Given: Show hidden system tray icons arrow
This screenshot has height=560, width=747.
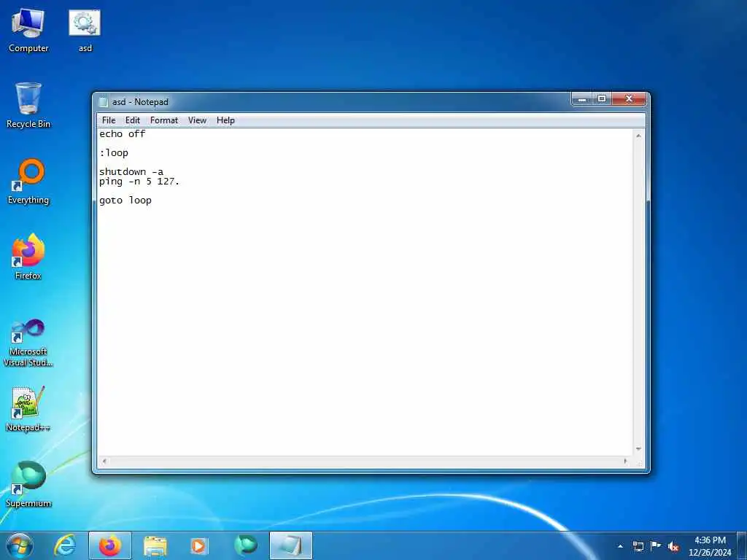Looking at the screenshot, I should click(620, 546).
